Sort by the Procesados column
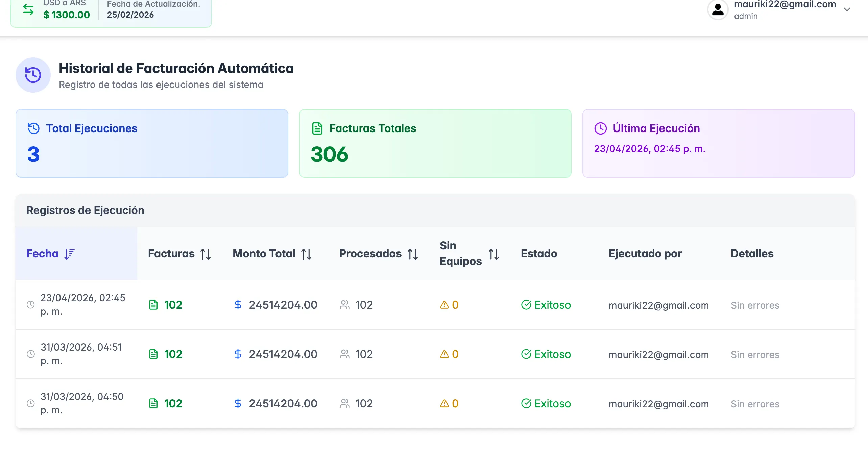 [413, 254]
